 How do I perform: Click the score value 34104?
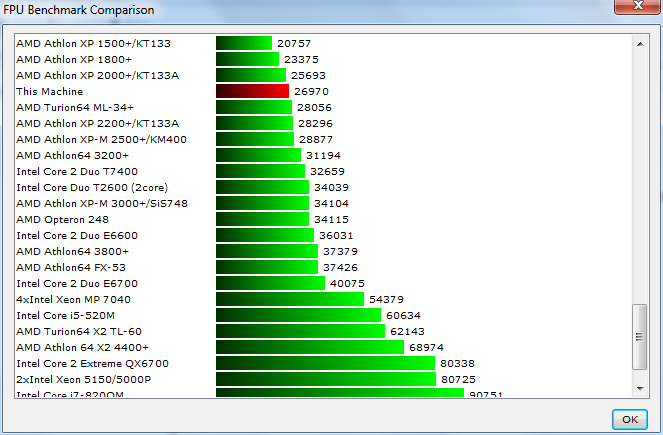(x=332, y=204)
